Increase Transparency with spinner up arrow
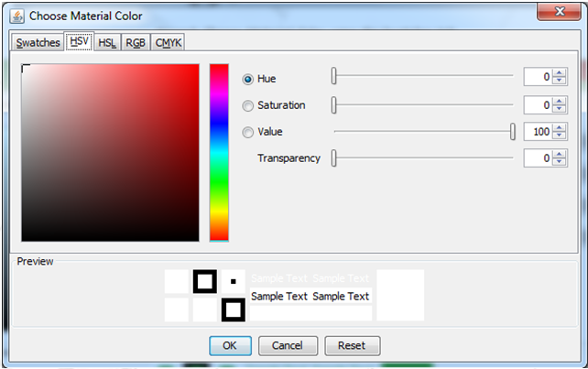The width and height of the screenshot is (588, 369). click(x=560, y=155)
